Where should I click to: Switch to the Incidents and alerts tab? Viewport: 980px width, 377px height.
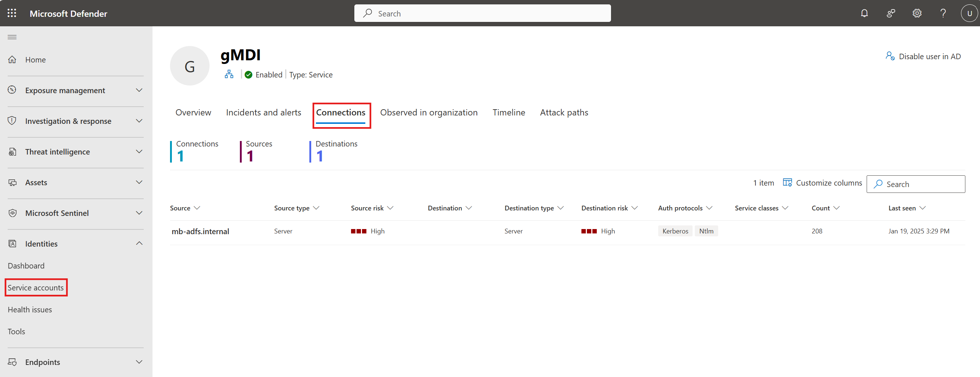(x=263, y=113)
